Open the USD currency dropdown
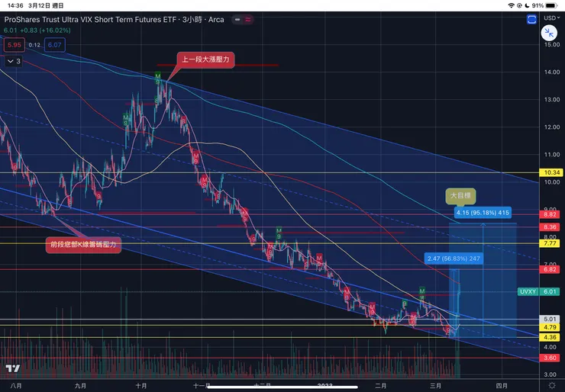Viewport: 565px width, 392px height. (x=552, y=18)
